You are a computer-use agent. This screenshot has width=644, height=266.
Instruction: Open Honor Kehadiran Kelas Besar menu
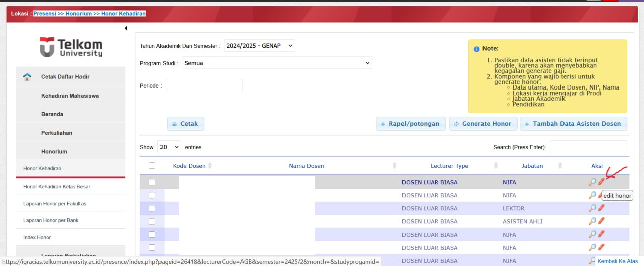[x=56, y=187]
